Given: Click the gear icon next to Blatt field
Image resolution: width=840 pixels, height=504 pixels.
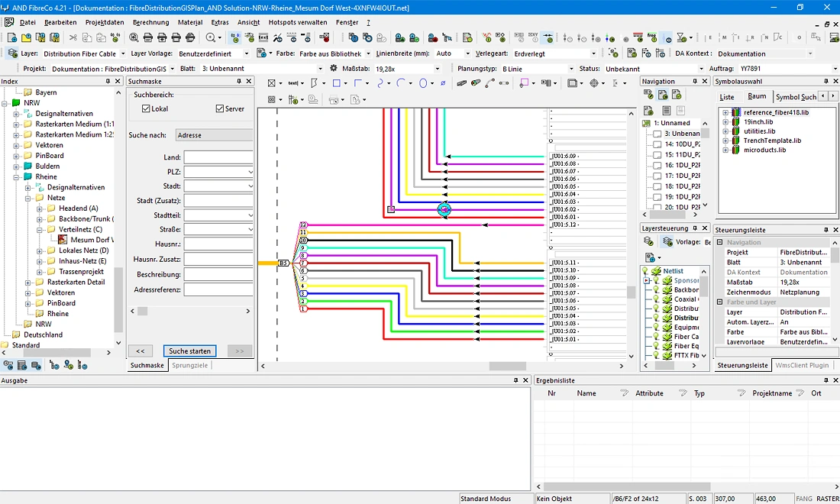Looking at the screenshot, I should [x=334, y=69].
